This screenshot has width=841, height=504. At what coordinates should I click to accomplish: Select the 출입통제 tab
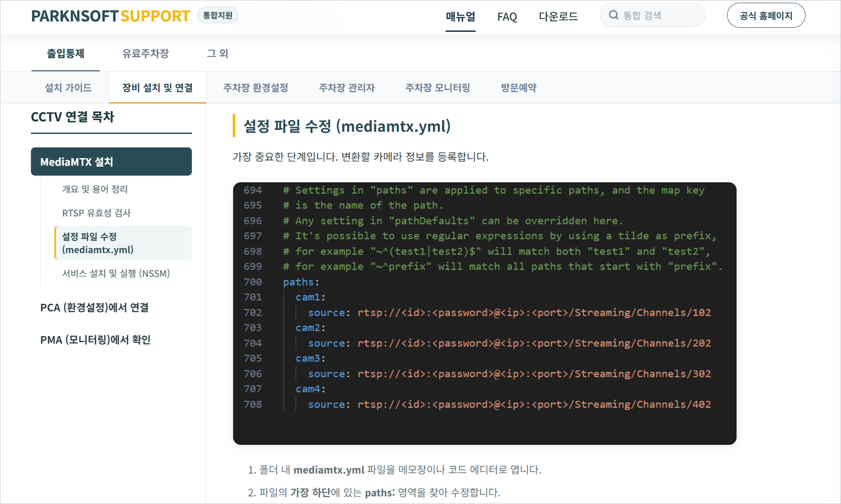click(65, 54)
